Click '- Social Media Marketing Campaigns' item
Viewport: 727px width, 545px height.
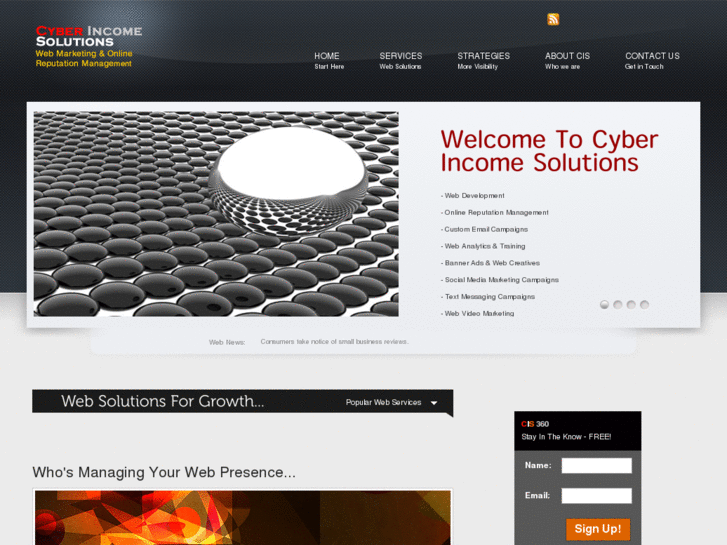pos(499,280)
